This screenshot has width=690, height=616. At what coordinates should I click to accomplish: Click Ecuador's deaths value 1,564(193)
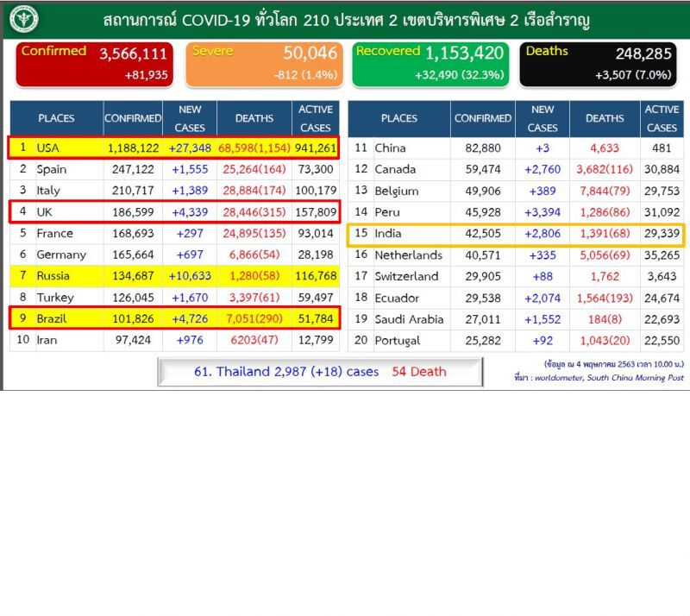pos(605,299)
